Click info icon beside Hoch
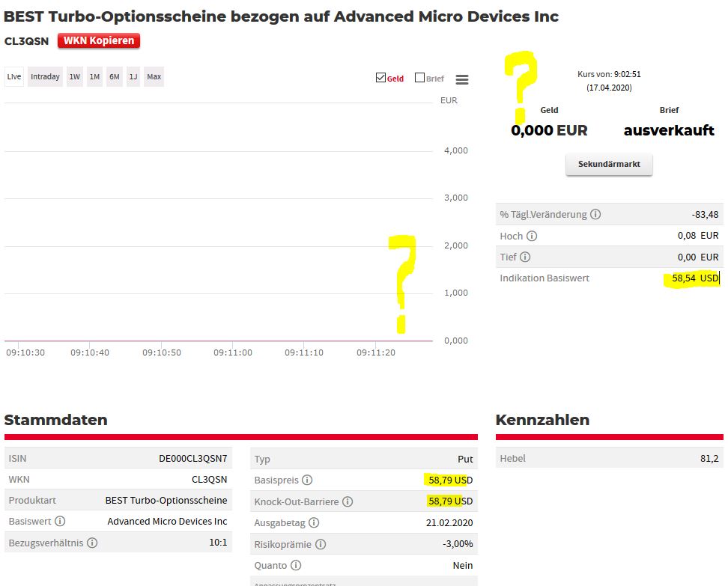 click(x=532, y=236)
